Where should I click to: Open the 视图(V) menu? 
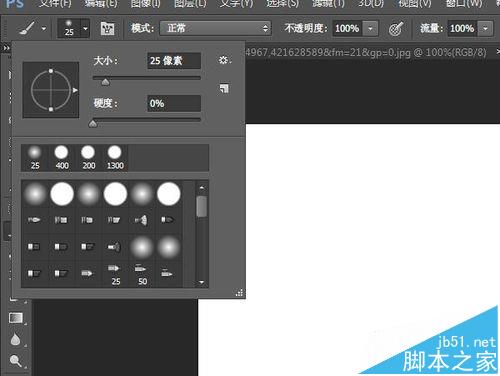(415, 4)
